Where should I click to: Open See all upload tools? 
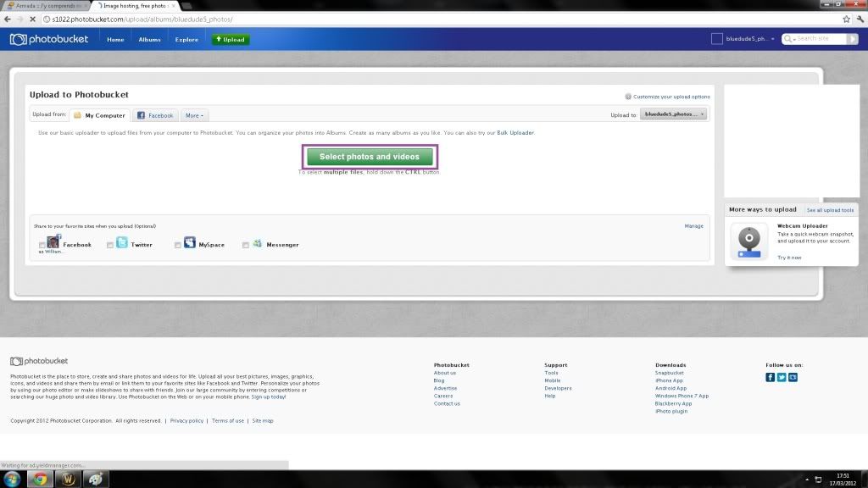[x=830, y=210]
